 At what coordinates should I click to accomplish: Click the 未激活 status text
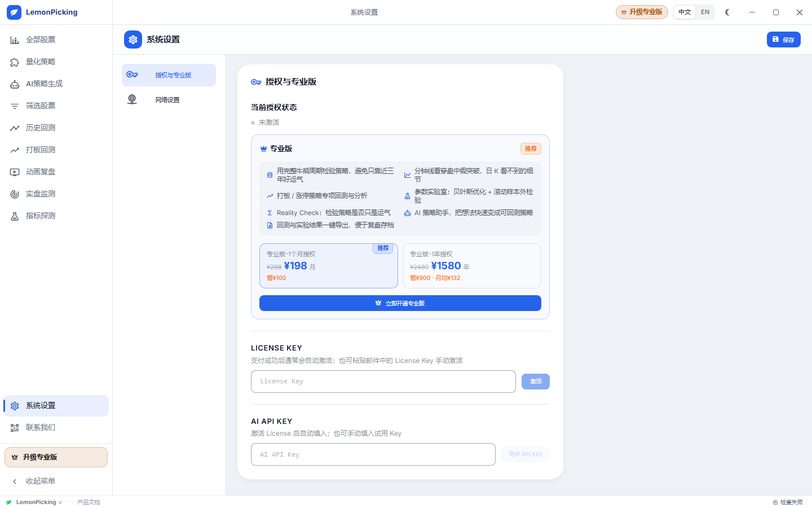click(x=269, y=122)
